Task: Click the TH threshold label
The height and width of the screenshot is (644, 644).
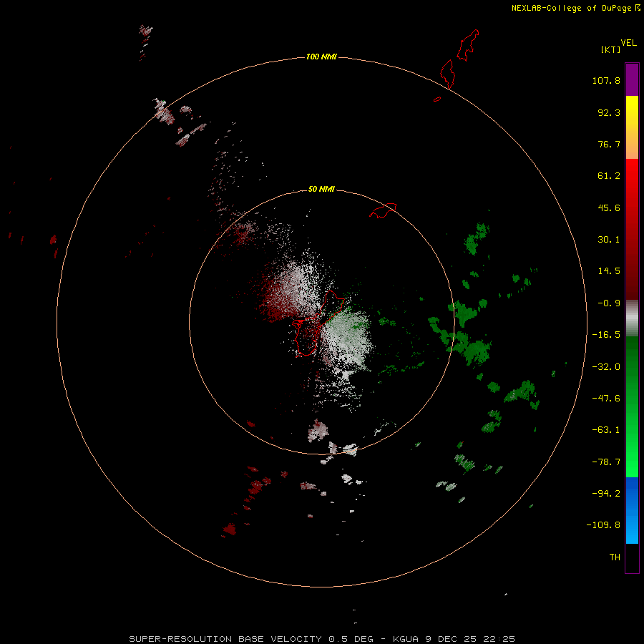Action: 615,557
